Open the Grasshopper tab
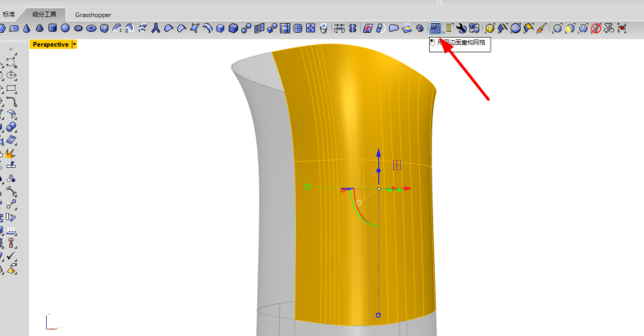The image size is (644, 336). click(x=93, y=15)
